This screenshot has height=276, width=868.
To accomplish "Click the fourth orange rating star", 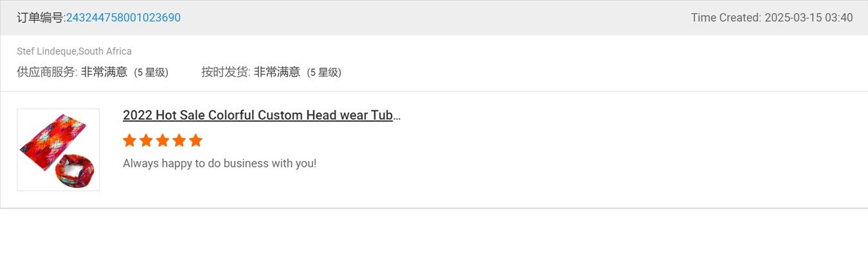I will (179, 141).
